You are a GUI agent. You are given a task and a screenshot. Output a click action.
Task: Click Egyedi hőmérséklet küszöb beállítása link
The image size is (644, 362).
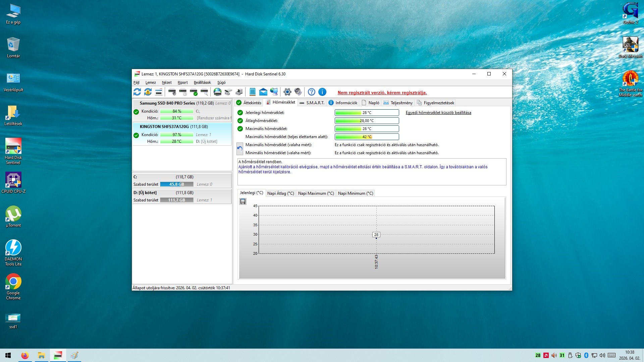click(x=438, y=113)
